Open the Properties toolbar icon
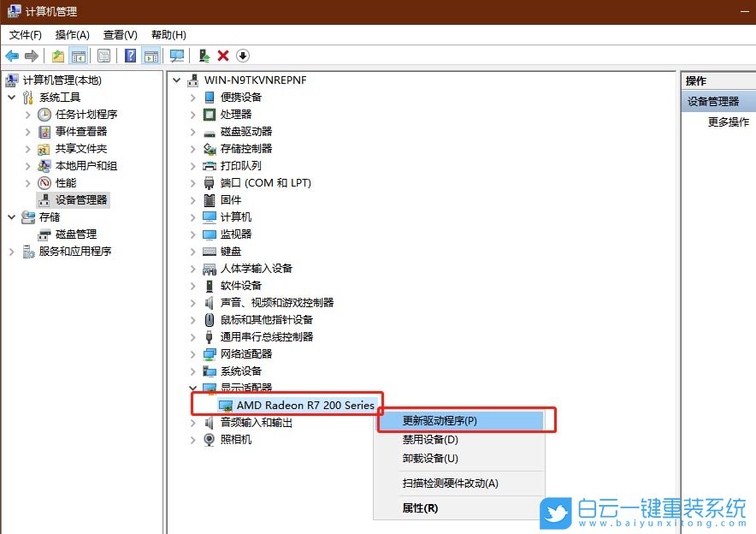The image size is (756, 534). [x=103, y=56]
